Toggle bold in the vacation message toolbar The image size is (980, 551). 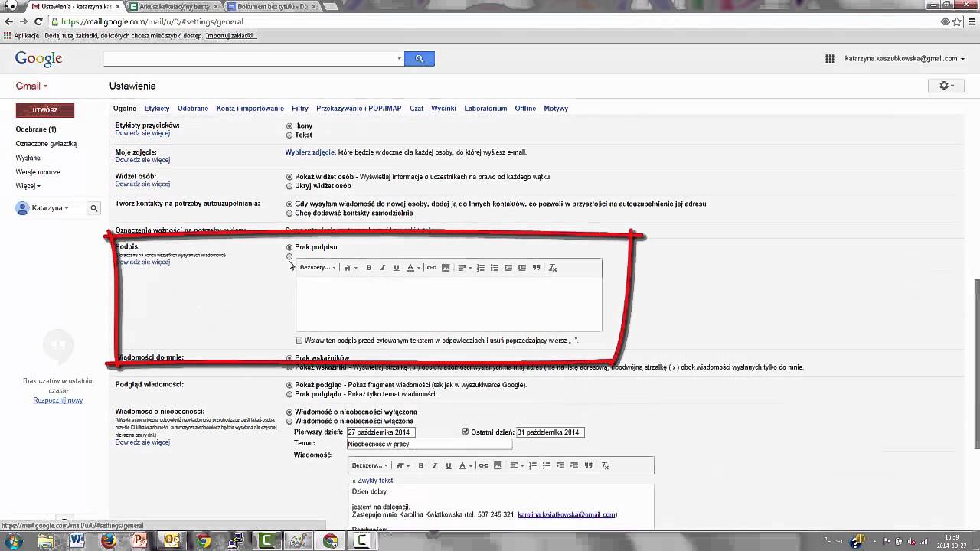tap(421, 465)
